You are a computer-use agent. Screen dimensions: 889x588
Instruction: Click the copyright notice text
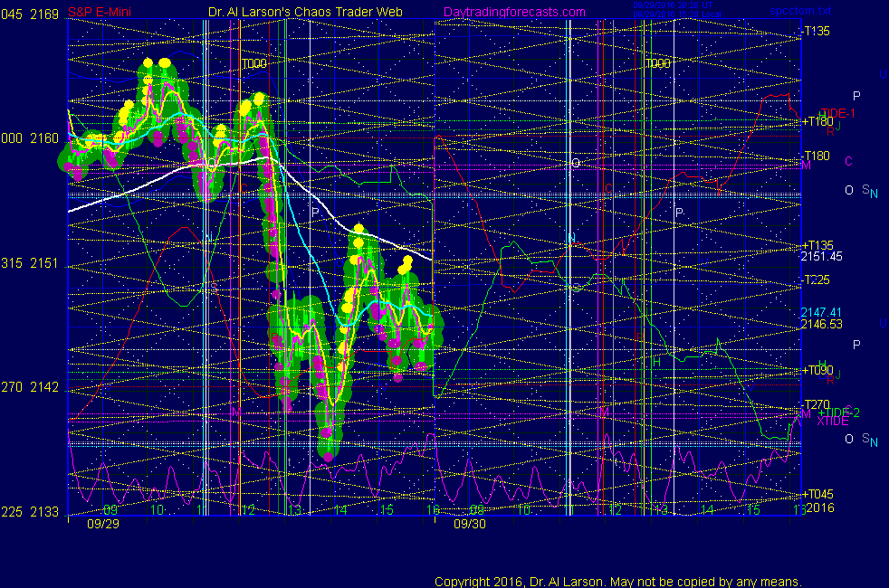(618, 582)
